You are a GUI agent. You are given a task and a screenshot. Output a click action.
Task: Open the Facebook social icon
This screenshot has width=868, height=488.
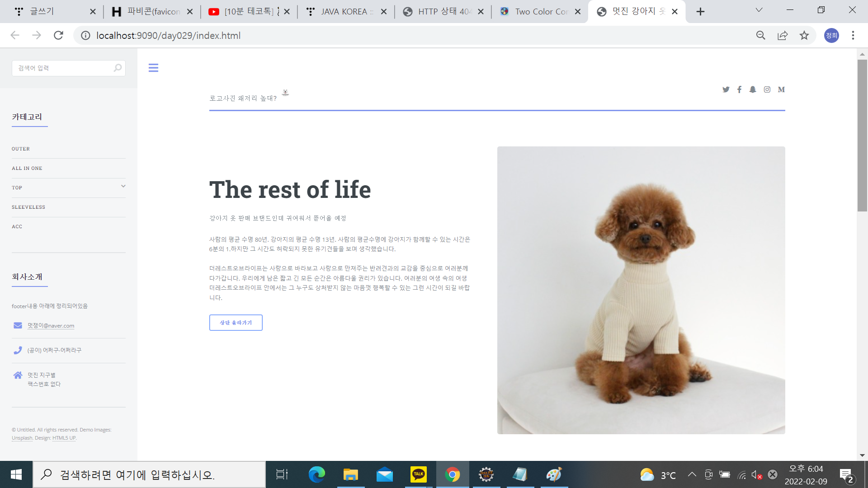pos(739,89)
